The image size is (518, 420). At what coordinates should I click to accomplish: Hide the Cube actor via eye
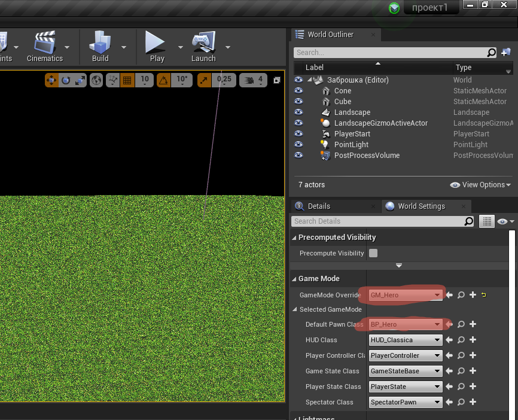click(x=298, y=102)
